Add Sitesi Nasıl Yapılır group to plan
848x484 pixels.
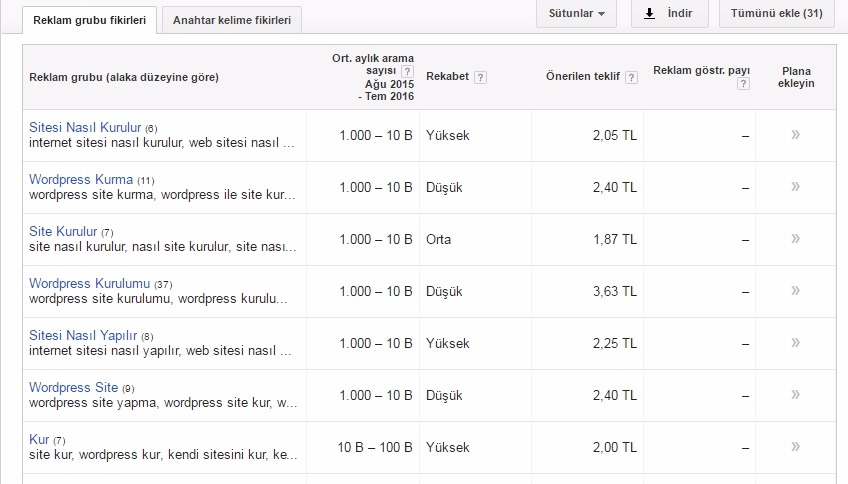(795, 342)
